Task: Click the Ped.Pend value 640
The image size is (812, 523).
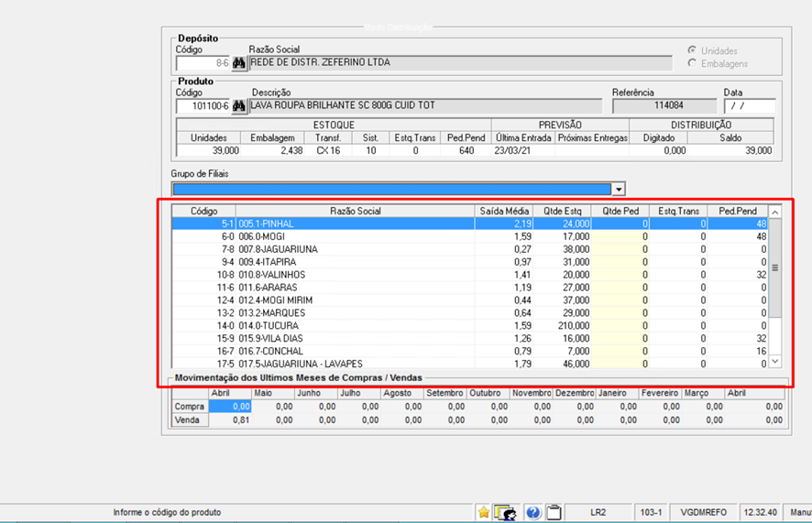Action: tap(466, 150)
